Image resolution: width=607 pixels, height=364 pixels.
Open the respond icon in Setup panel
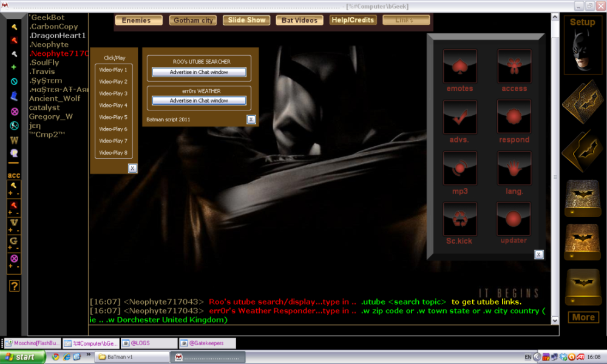coord(514,117)
